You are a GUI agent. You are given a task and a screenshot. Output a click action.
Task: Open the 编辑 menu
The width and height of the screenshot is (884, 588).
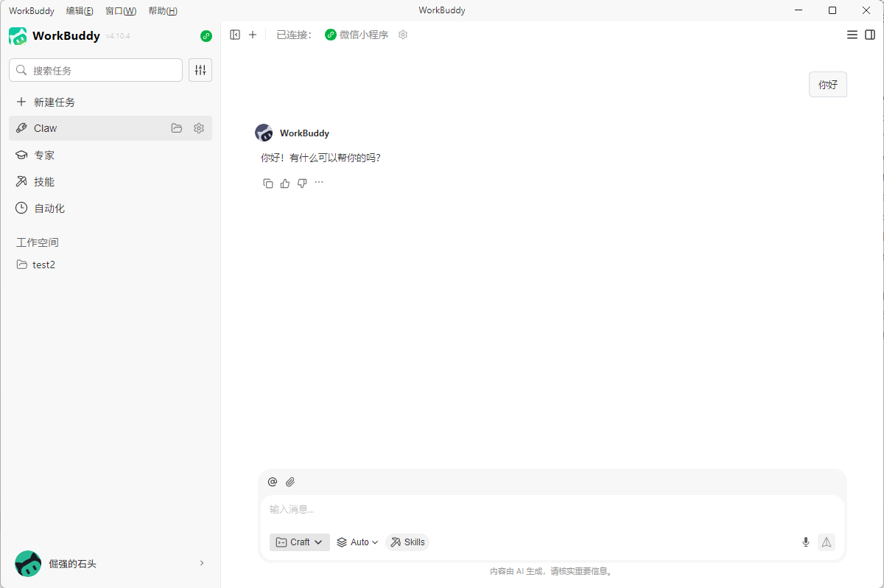(80, 11)
